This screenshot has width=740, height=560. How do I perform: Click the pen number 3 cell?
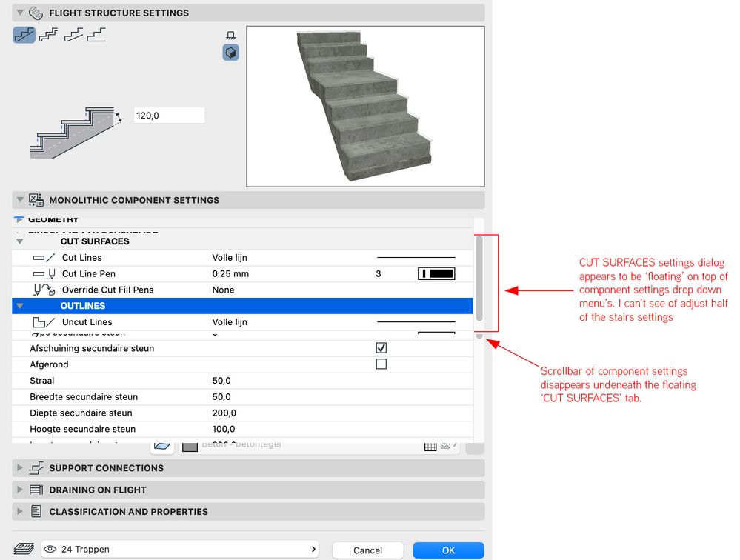pos(378,273)
